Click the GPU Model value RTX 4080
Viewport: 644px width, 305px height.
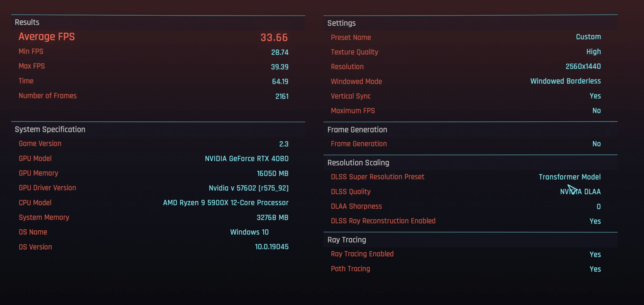(x=246, y=159)
